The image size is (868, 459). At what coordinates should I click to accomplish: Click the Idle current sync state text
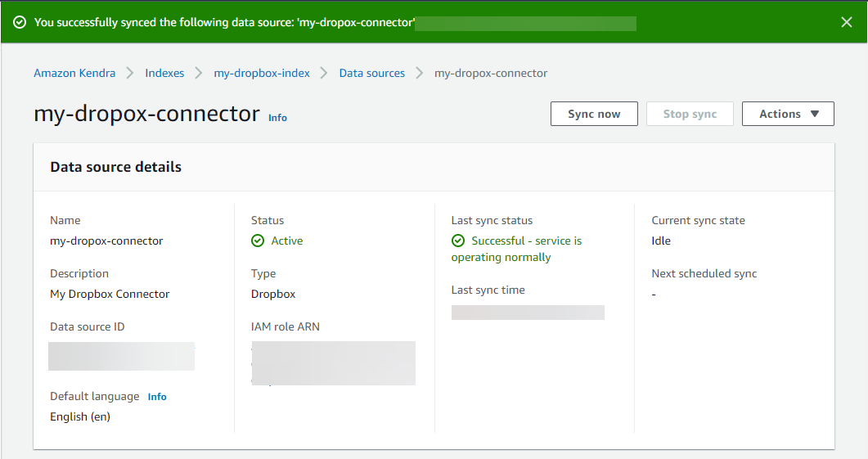(x=661, y=241)
